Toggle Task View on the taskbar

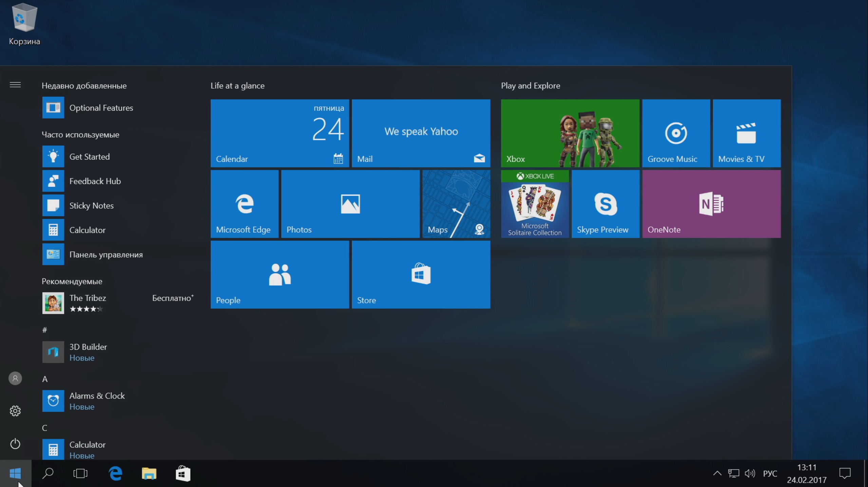[x=80, y=473]
